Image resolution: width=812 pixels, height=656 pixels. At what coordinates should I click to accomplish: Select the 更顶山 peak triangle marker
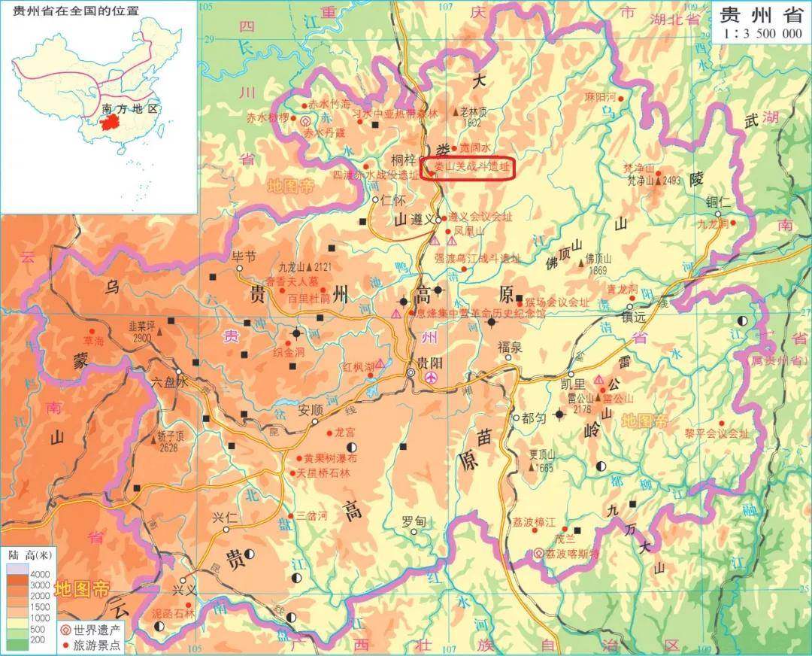pyautogui.click(x=532, y=466)
